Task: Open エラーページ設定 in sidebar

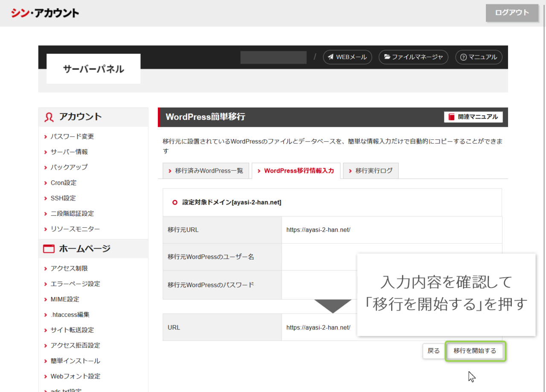Action: coord(75,284)
